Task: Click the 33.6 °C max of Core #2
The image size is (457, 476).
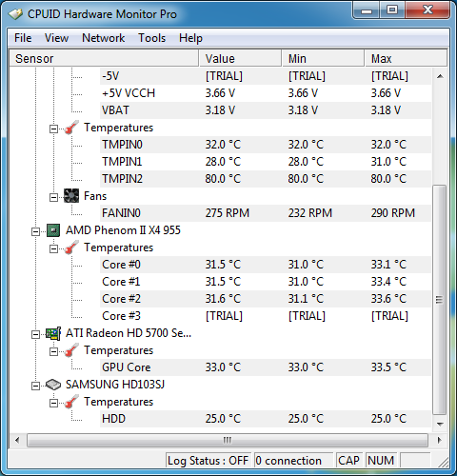Action: click(388, 299)
